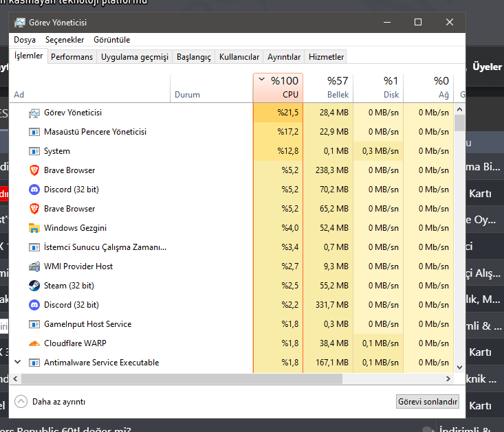Click the Antimalware Service Executable icon

(x=34, y=363)
